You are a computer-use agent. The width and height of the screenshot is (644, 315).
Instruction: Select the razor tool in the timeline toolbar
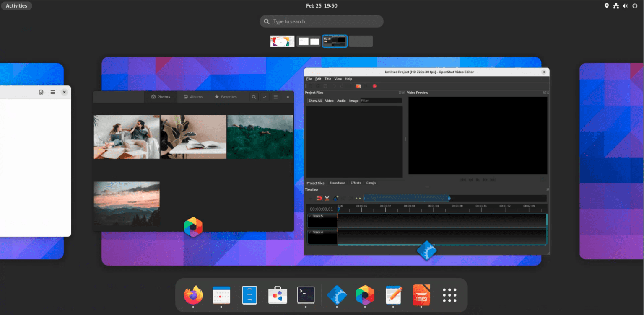327,198
